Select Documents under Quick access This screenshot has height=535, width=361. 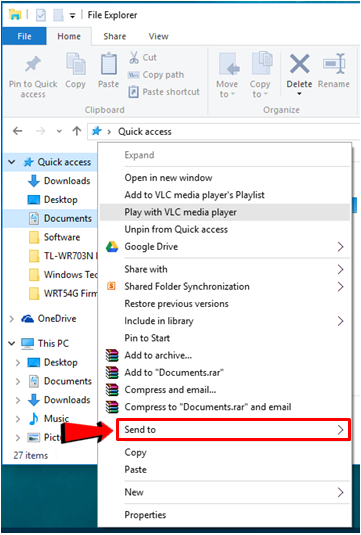click(x=68, y=218)
